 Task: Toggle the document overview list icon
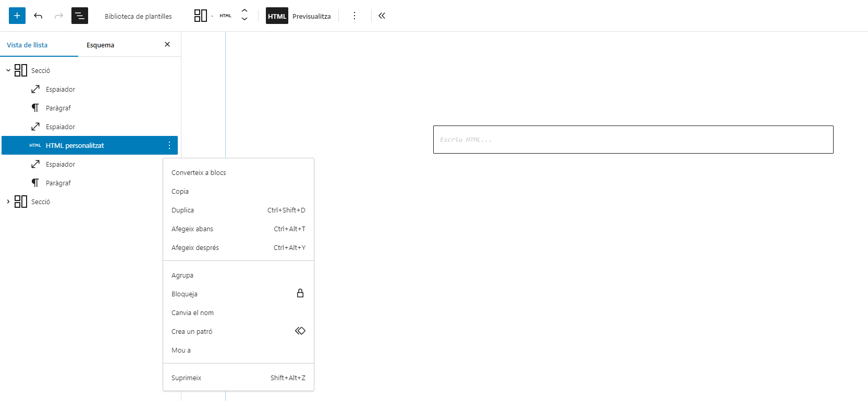click(80, 16)
